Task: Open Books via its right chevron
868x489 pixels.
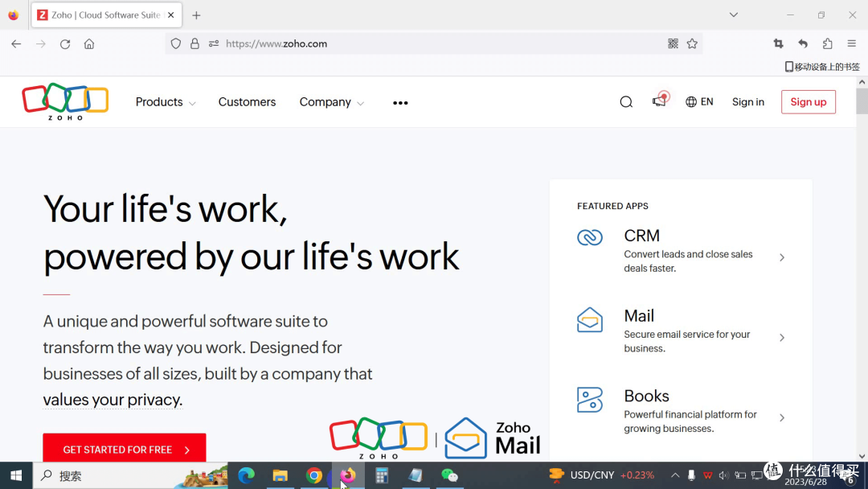Action: tap(782, 418)
